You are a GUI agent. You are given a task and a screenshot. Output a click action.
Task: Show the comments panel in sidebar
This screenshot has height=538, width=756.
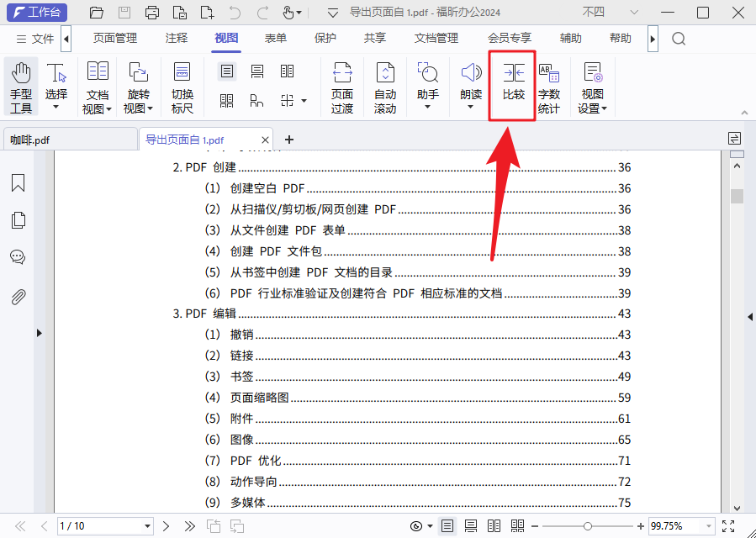click(18, 258)
